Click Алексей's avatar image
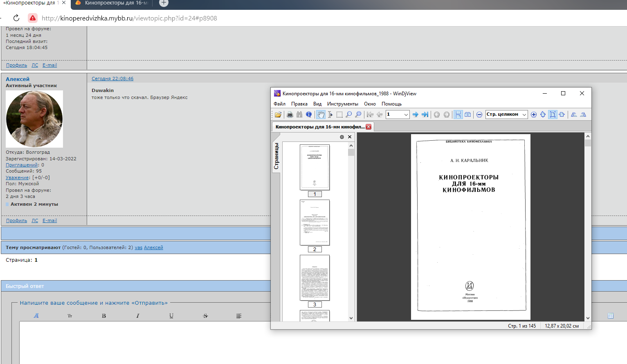The height and width of the screenshot is (364, 627). [34, 119]
